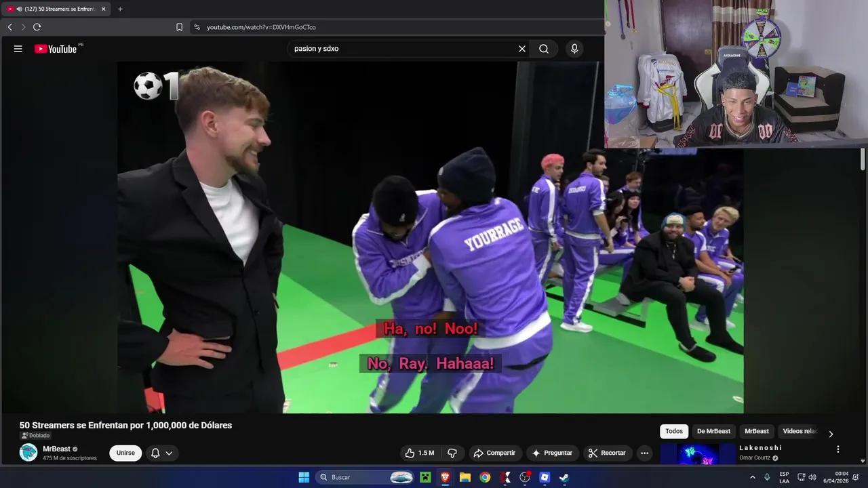
Task: Reload the current page
Action: 37,27
